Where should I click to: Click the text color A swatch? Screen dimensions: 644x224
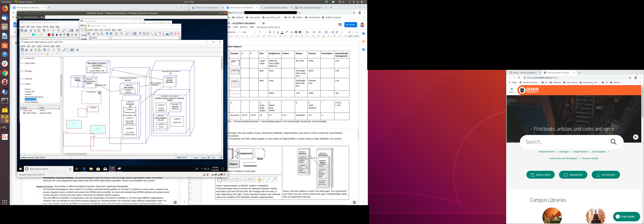click(282, 32)
